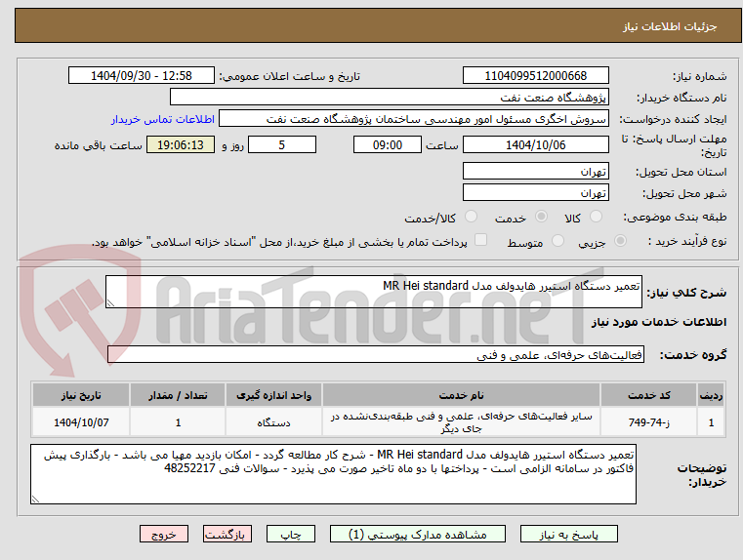Click the اطلاعات خدمات مورد نیاز heading
Viewport: 743px width, 560px height.
pyautogui.click(x=659, y=322)
